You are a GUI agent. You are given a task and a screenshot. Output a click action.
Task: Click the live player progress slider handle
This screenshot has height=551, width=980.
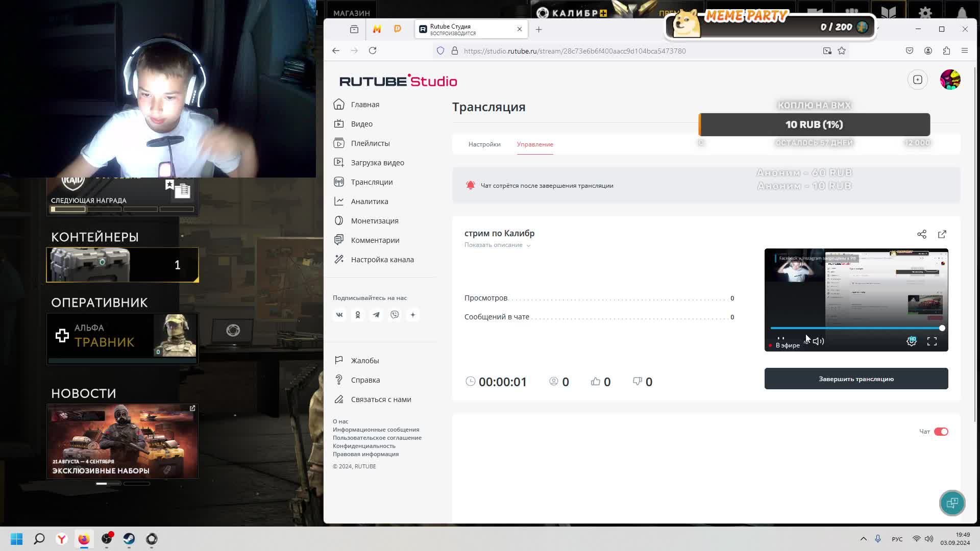942,328
